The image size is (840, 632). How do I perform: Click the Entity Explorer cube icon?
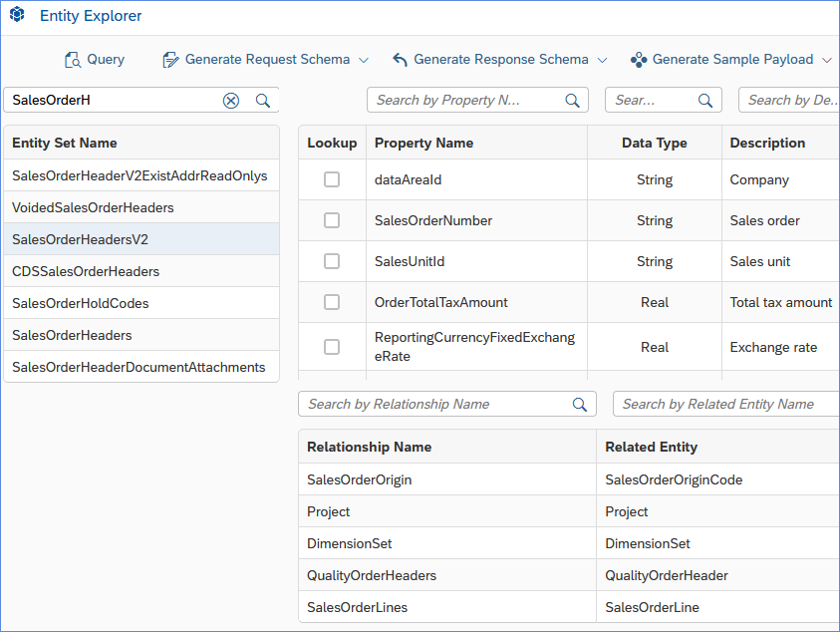point(17,15)
